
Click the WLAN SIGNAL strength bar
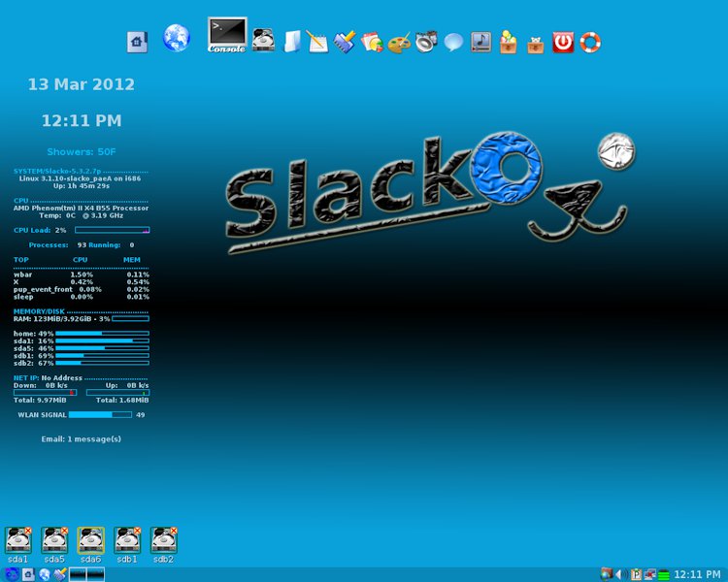click(x=100, y=415)
